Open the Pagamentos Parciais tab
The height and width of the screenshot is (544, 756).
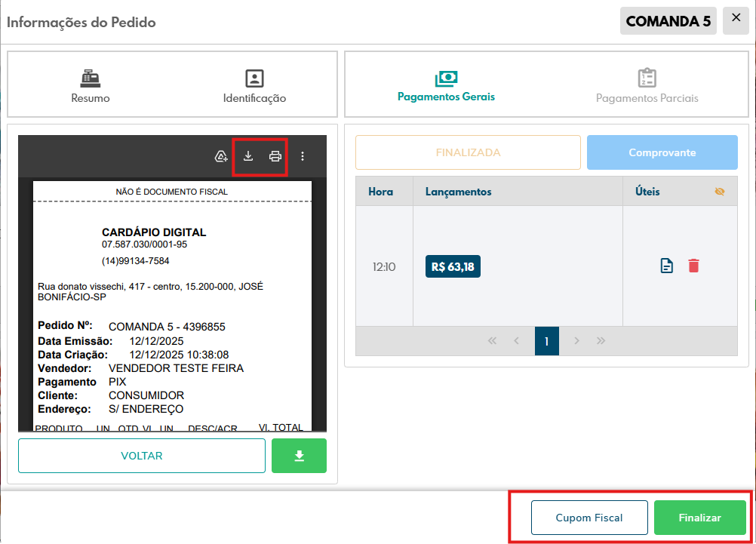coord(647,85)
